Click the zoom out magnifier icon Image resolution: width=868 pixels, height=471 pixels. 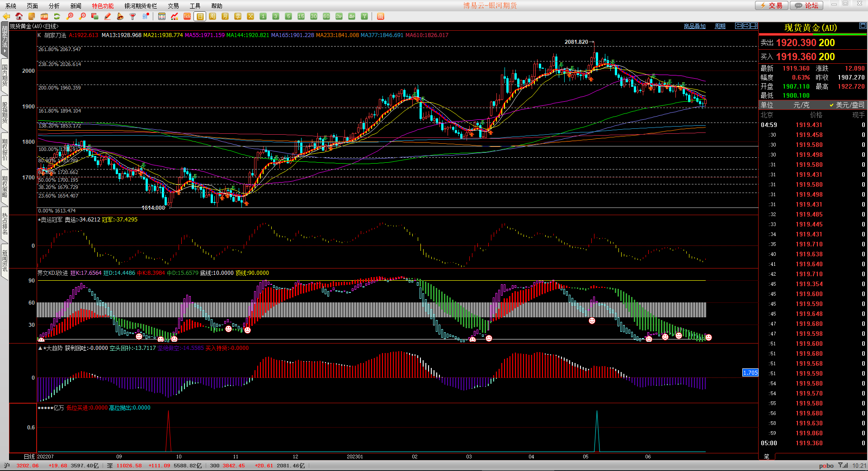point(82,16)
